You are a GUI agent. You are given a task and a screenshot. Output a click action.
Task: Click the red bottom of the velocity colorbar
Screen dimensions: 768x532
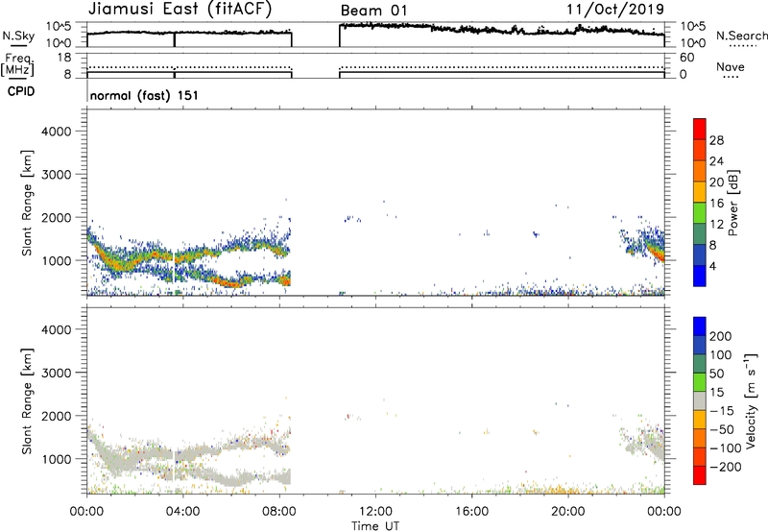click(700, 475)
